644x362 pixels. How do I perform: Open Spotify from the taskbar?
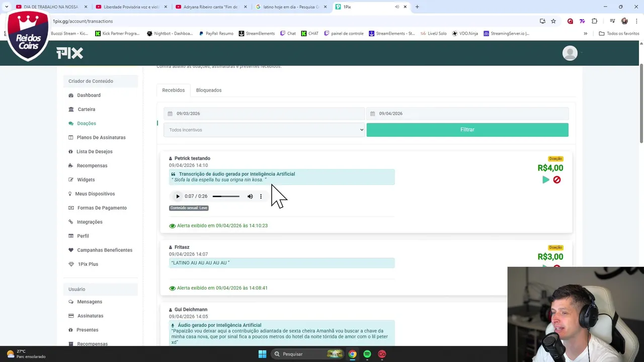point(367,354)
